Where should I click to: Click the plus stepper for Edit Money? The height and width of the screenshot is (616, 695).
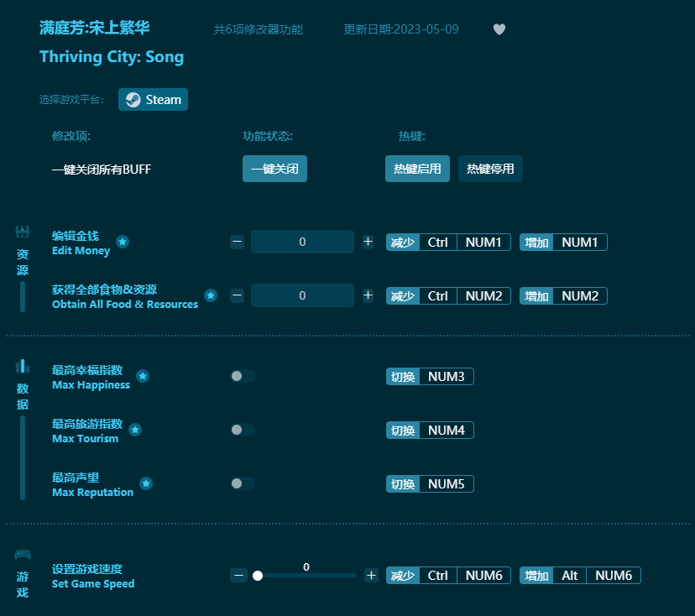pyautogui.click(x=368, y=241)
